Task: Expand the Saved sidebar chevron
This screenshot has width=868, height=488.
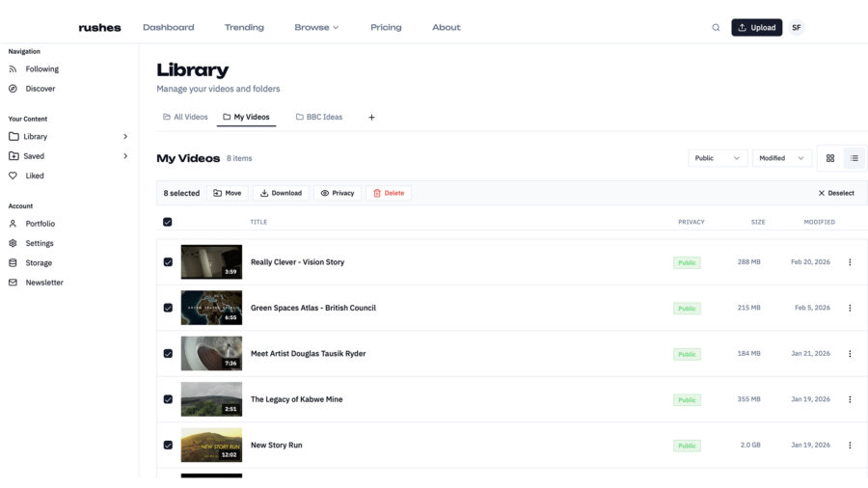Action: (125, 156)
